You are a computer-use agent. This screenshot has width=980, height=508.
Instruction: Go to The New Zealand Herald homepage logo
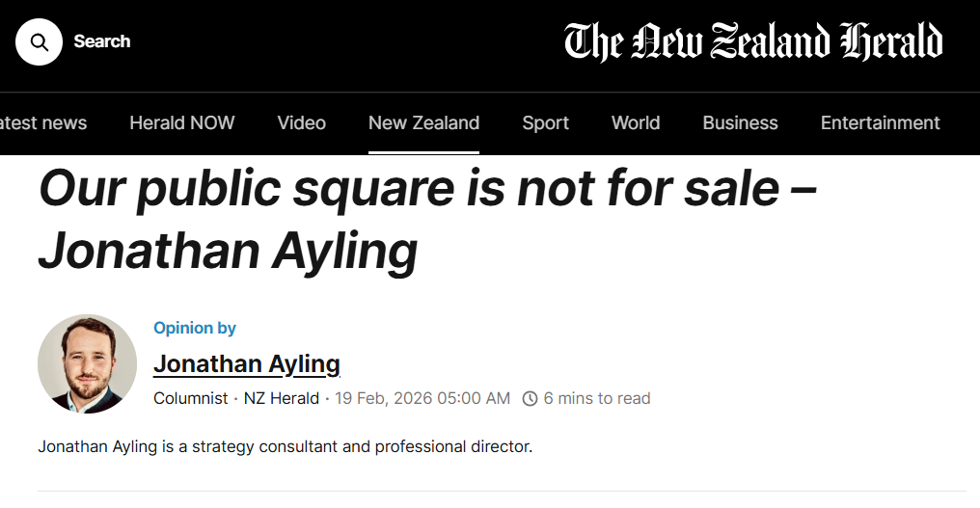(753, 41)
